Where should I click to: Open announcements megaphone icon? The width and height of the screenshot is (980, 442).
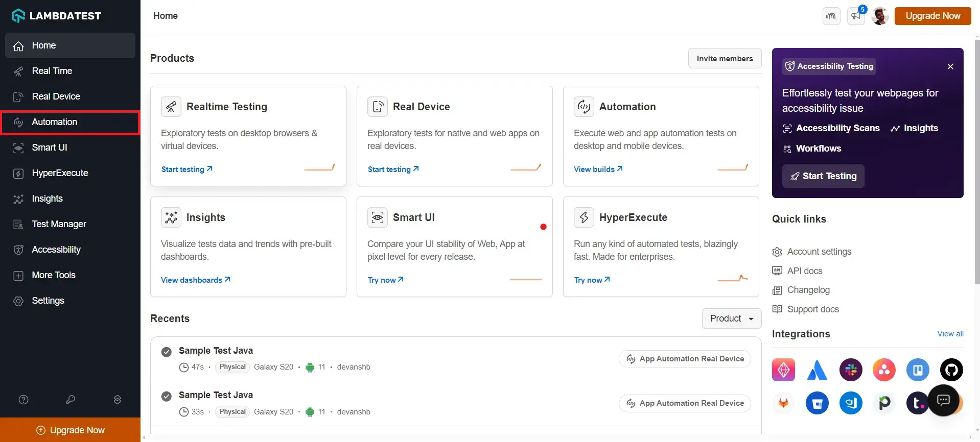coord(856,16)
